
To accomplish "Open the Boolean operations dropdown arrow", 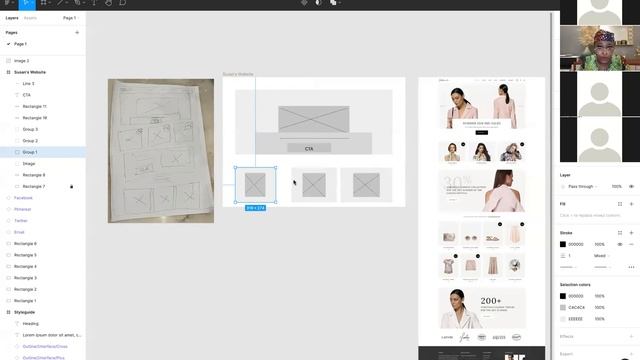I will (339, 3).
